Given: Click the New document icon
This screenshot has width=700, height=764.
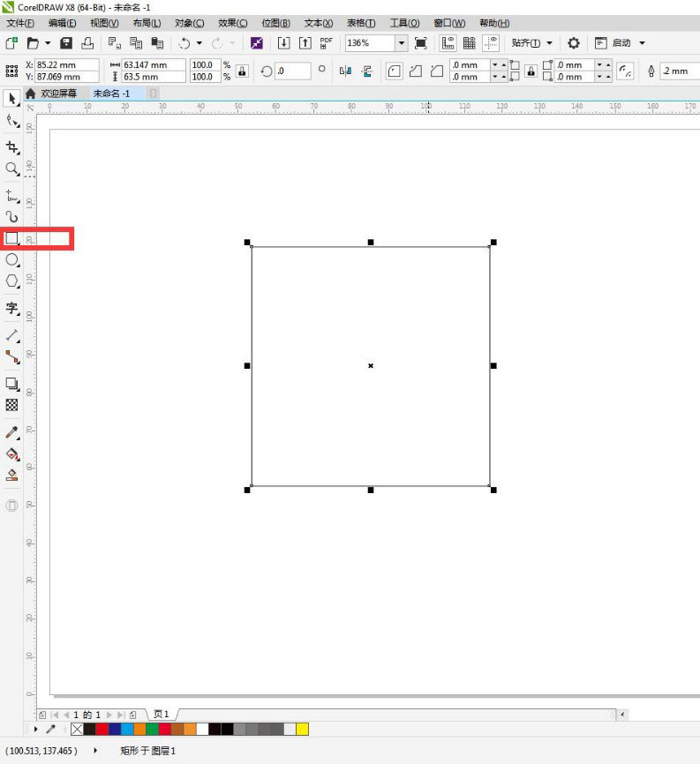Looking at the screenshot, I should coord(11,43).
